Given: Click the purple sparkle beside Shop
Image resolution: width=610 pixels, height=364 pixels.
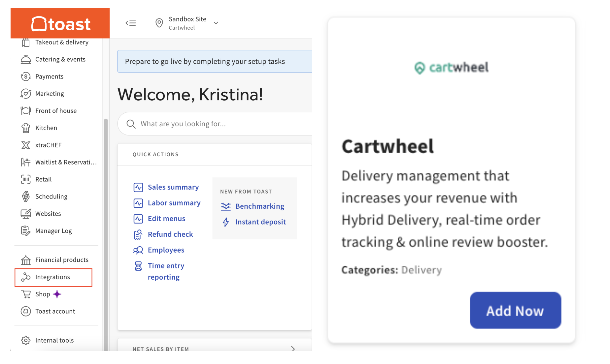Looking at the screenshot, I should point(57,294).
